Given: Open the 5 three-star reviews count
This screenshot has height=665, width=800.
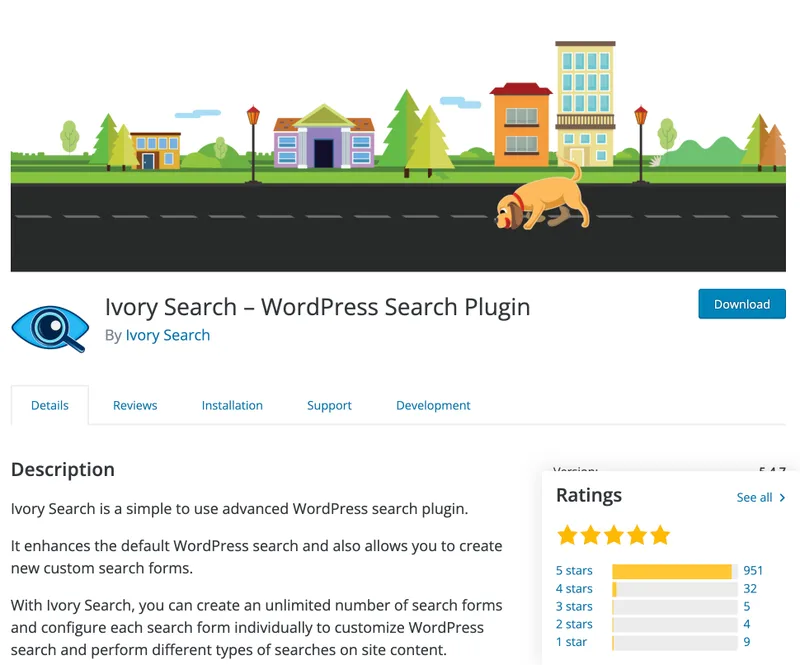Looking at the screenshot, I should coord(747,606).
